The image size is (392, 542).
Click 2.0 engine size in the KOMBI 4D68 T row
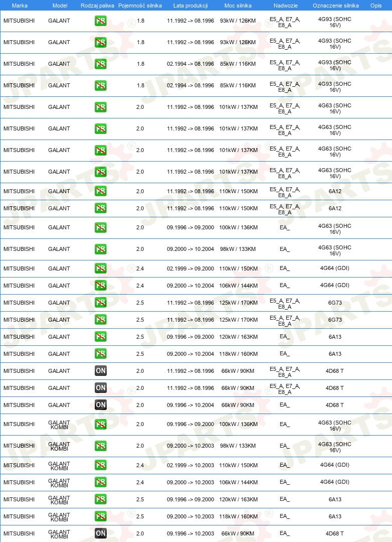[140, 533]
